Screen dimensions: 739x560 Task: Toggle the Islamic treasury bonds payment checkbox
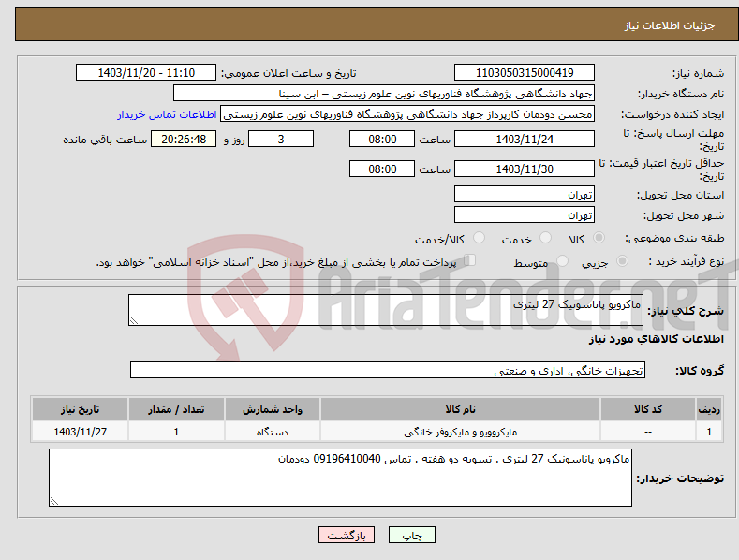tap(470, 259)
